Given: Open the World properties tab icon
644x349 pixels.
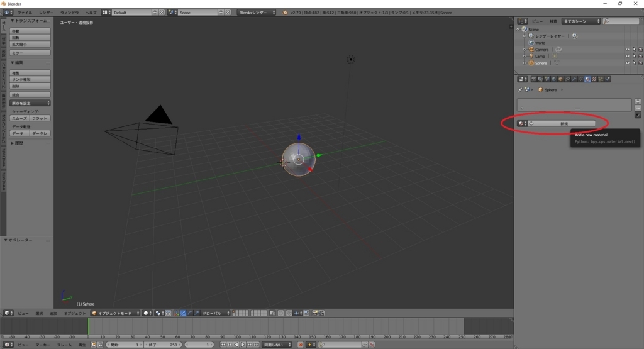Looking at the screenshot, I should tap(553, 79).
